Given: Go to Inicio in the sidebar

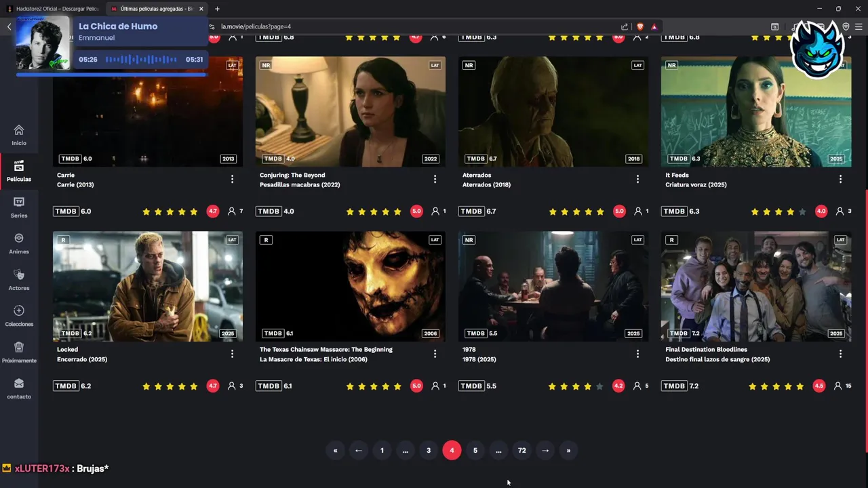Looking at the screenshot, I should coord(19,134).
